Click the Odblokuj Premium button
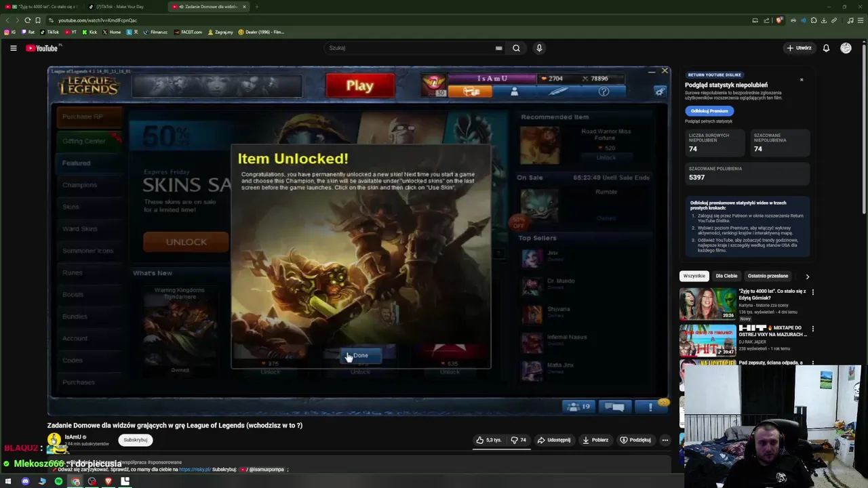The image size is (868, 488). point(709,110)
